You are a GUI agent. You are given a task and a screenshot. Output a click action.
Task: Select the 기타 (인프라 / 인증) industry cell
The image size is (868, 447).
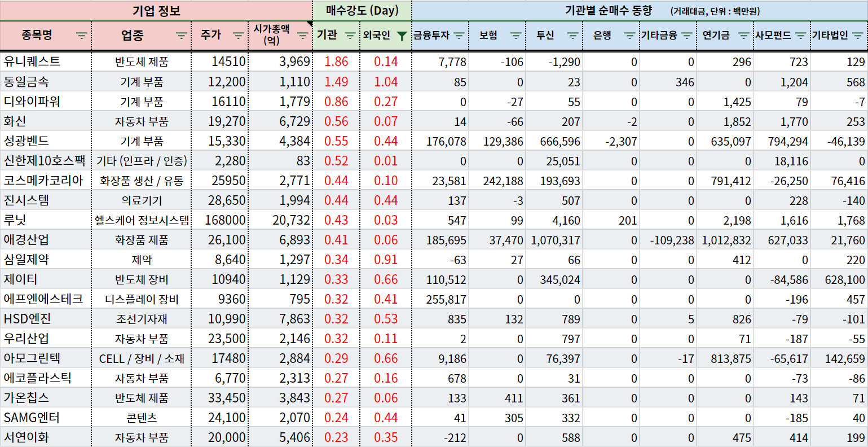coord(142,160)
